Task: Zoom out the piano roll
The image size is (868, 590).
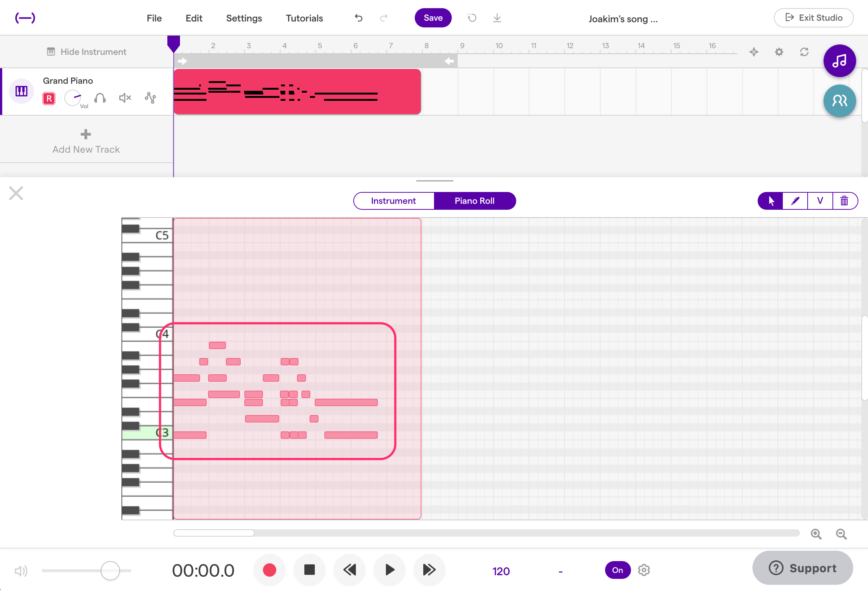Action: coord(841,534)
